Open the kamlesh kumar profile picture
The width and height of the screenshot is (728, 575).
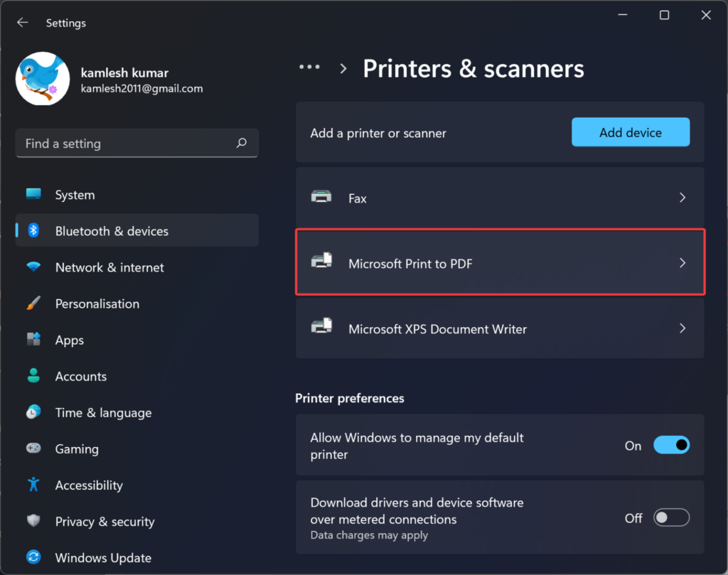click(43, 78)
